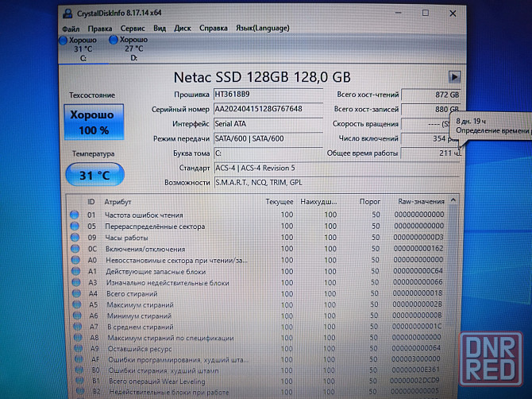
Task: Click the ID column header
Action: [91, 202]
